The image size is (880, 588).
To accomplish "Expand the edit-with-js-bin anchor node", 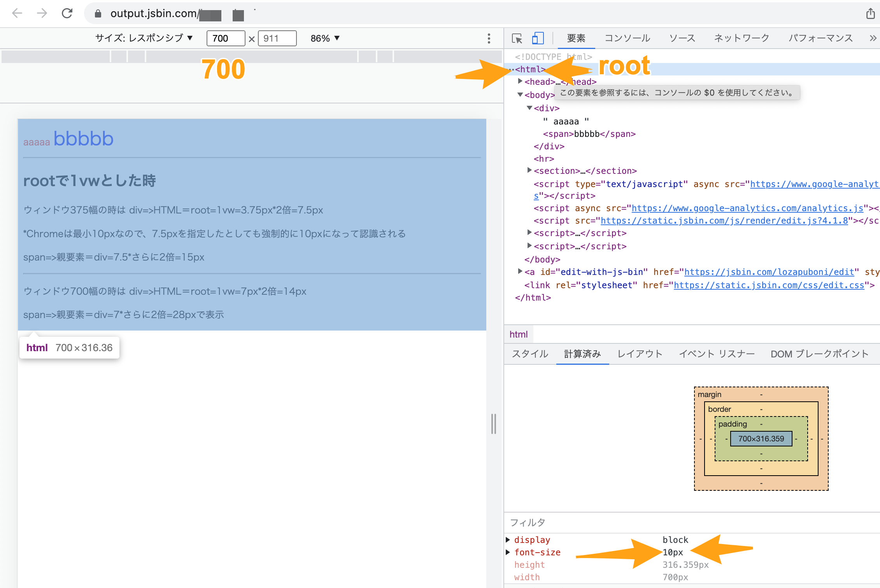I will click(x=520, y=271).
